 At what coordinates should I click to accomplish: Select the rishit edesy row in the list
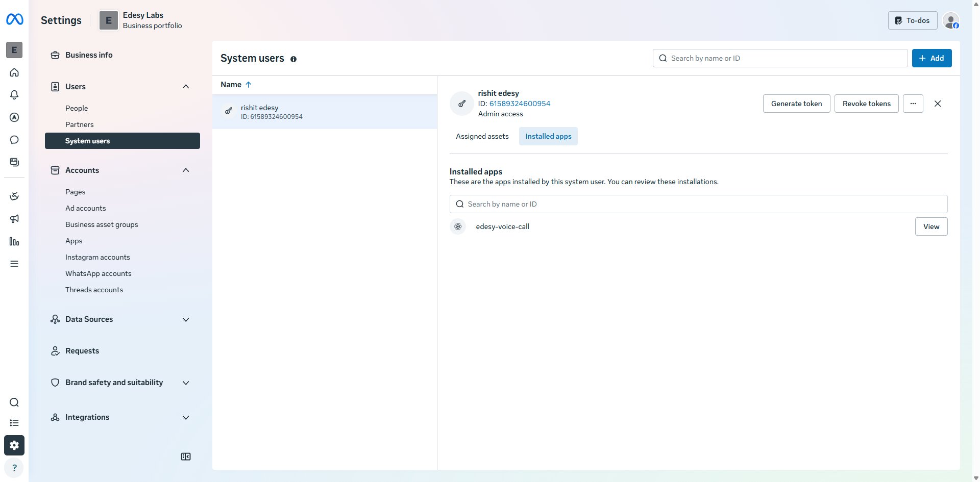325,112
